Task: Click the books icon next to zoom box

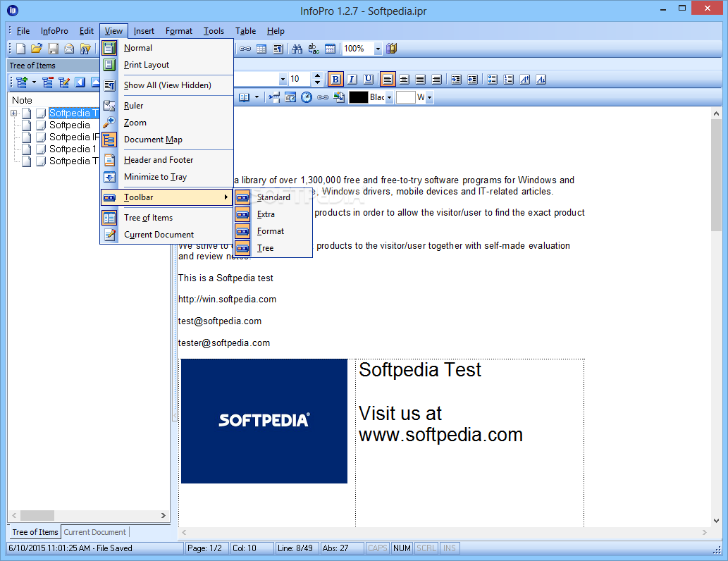Action: [x=392, y=49]
